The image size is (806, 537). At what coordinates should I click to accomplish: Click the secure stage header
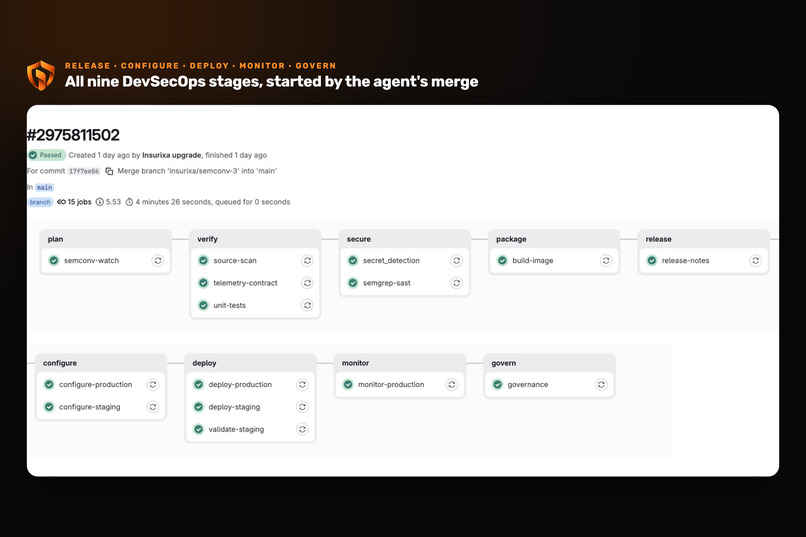pyautogui.click(x=405, y=239)
